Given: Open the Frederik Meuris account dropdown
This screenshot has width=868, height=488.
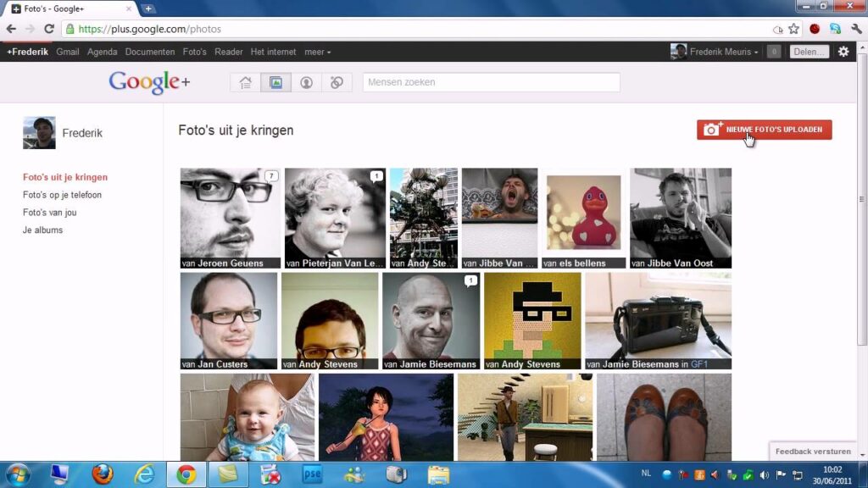Looking at the screenshot, I should 715,52.
